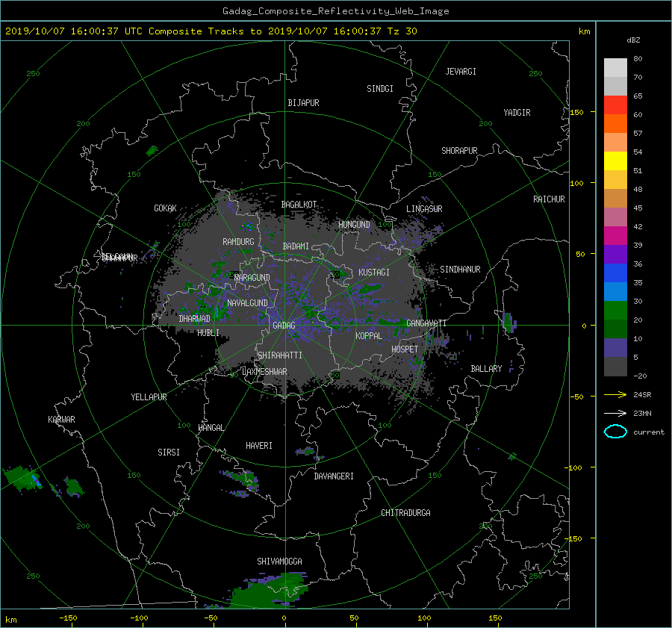The image size is (672, 628).
Task: Click the 150 km mark on right axis
Action: (577, 112)
